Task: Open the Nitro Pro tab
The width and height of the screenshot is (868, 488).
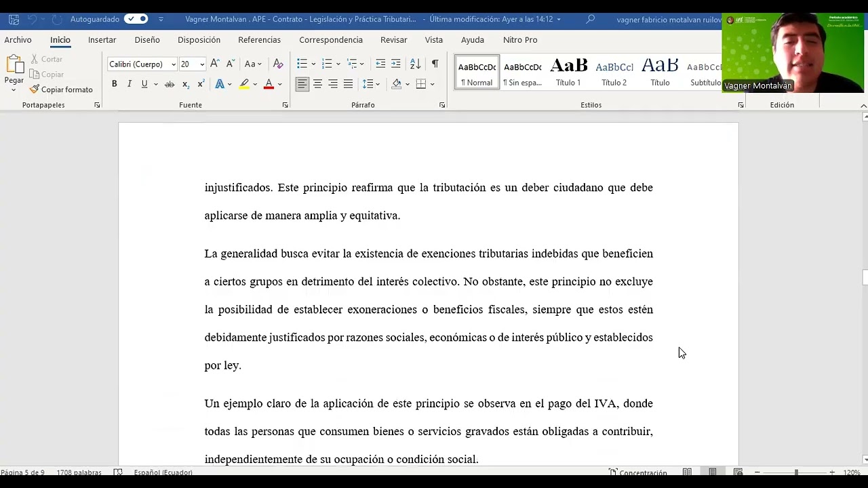Action: pyautogui.click(x=520, y=40)
